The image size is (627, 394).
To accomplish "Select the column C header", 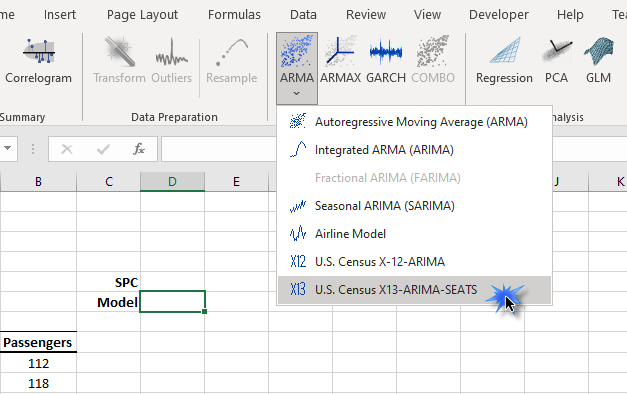I will tap(109, 182).
